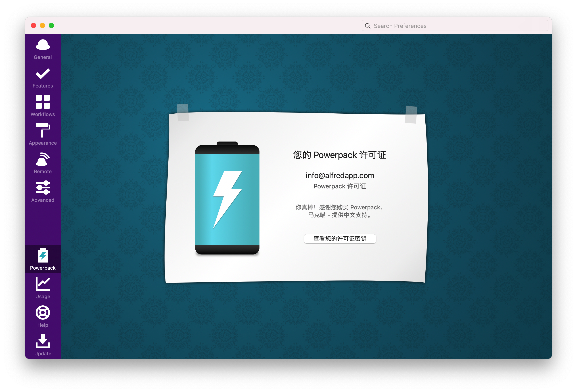Viewport: 577px width, 392px height.
Task: Click the 查看您的许可证密钥 button
Action: pos(340,239)
